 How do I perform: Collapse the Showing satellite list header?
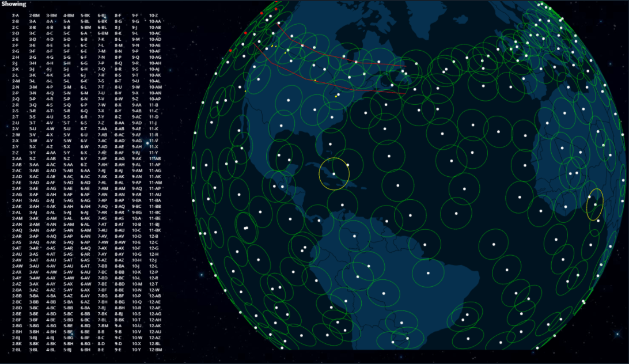pos(12,3)
